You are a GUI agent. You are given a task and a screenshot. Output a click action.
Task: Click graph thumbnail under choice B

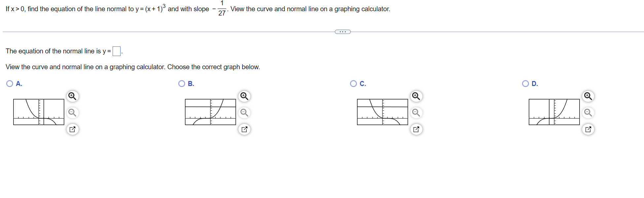[x=210, y=111]
